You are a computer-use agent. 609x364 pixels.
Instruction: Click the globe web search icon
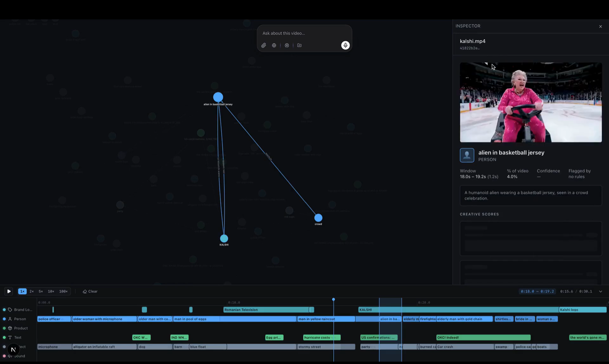(274, 45)
